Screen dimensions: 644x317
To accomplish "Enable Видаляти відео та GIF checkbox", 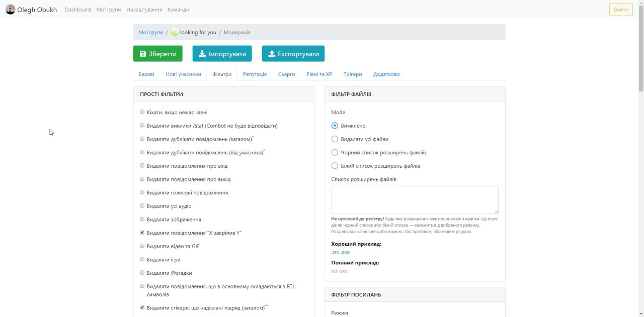I will tap(142, 246).
